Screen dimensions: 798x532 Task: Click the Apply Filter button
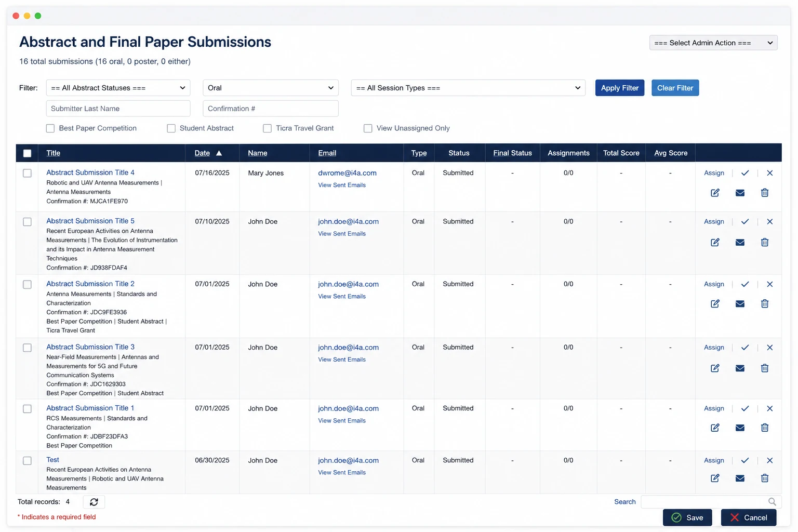coord(620,88)
